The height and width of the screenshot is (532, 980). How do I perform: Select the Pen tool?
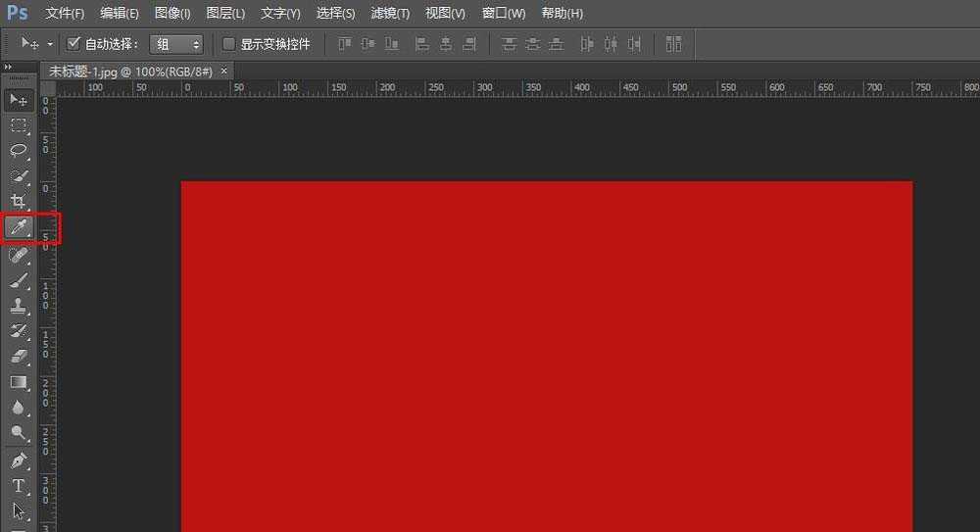19,459
